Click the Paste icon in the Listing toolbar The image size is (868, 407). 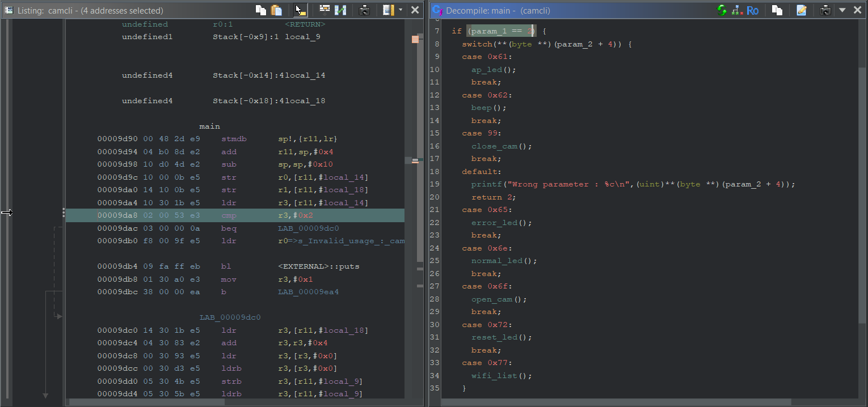click(x=276, y=10)
